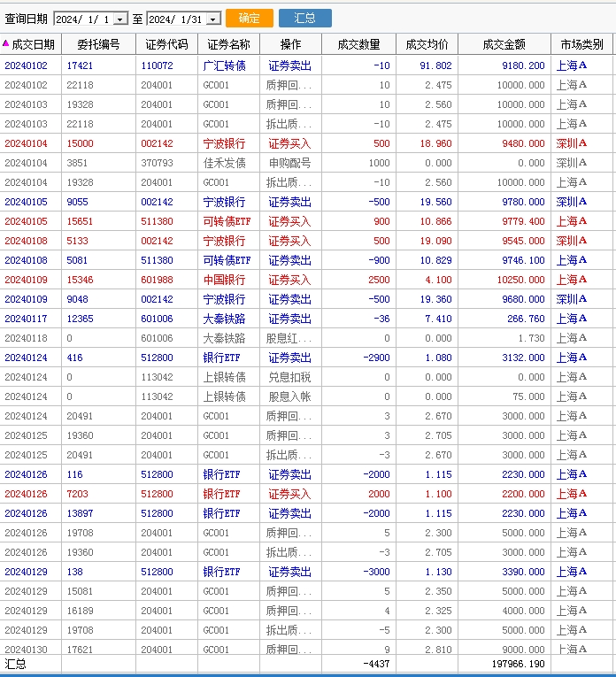Click order number 5081
Viewport: 616px width, 677px height.
coord(77,260)
